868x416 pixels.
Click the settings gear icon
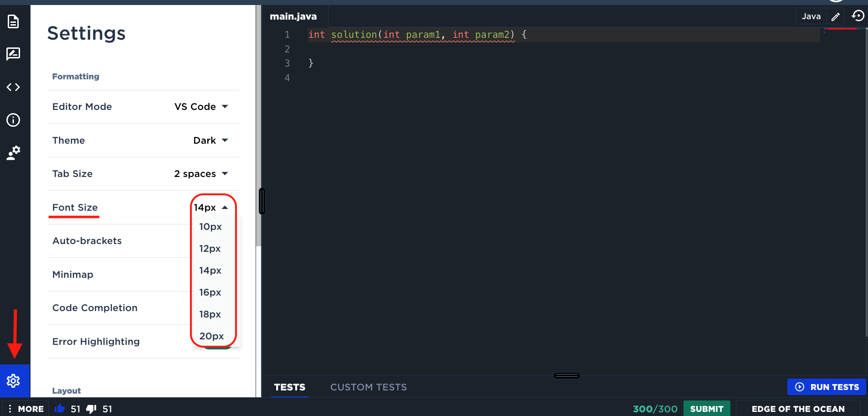coord(13,381)
